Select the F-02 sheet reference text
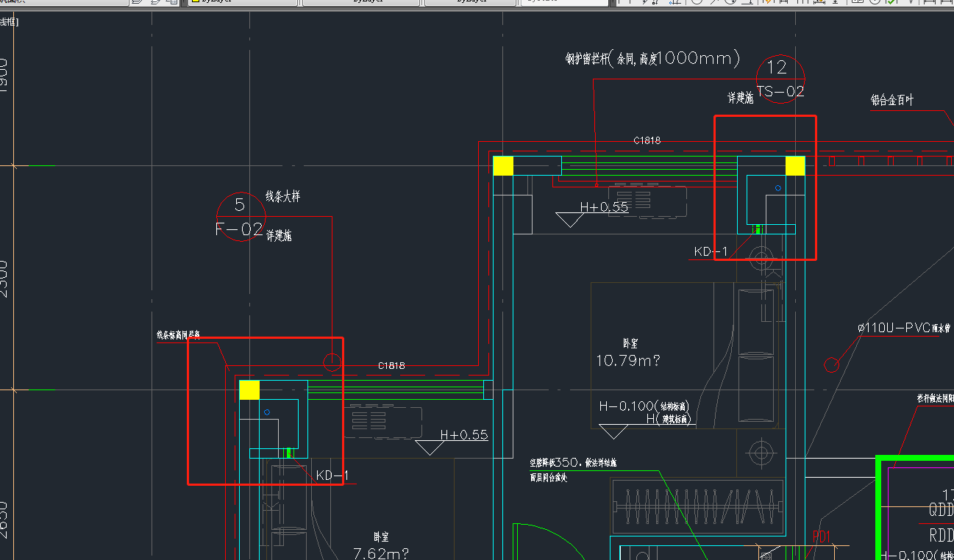 [239, 229]
